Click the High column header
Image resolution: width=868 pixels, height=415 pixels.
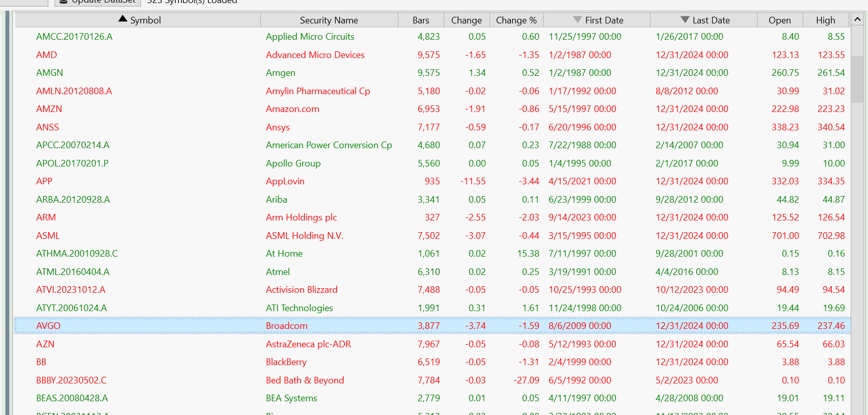pos(825,20)
